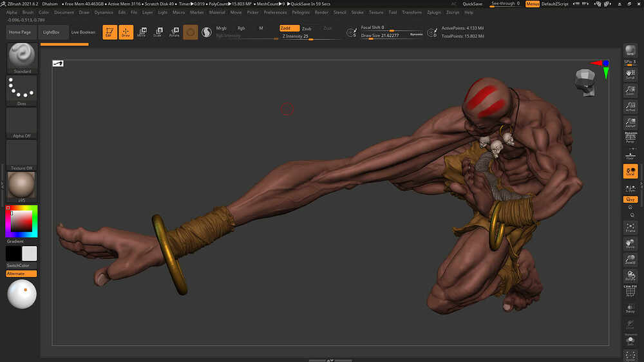Click the Scroll canvas icon
644x362 pixels.
[x=630, y=74]
